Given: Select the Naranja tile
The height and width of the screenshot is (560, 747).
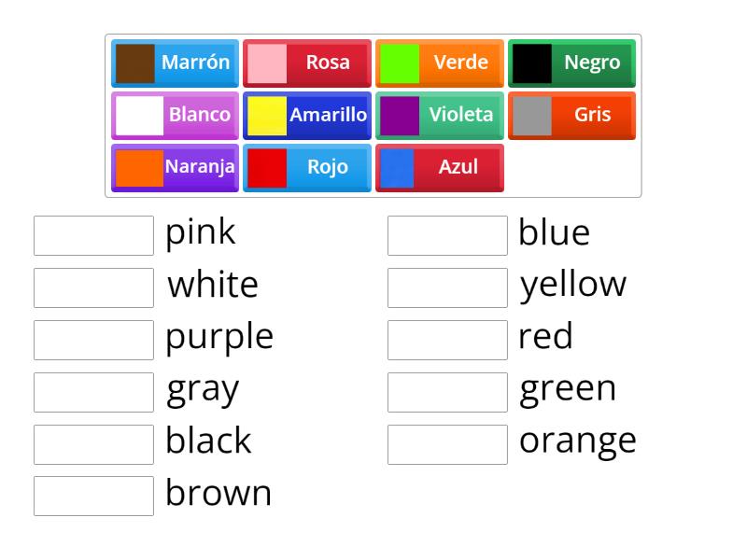Looking at the screenshot, I should point(175,167).
